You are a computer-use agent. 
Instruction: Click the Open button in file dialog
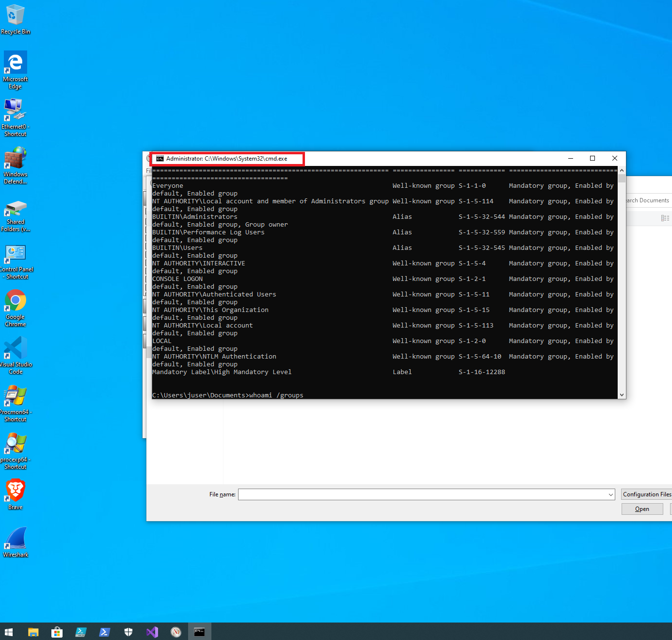pyautogui.click(x=642, y=509)
